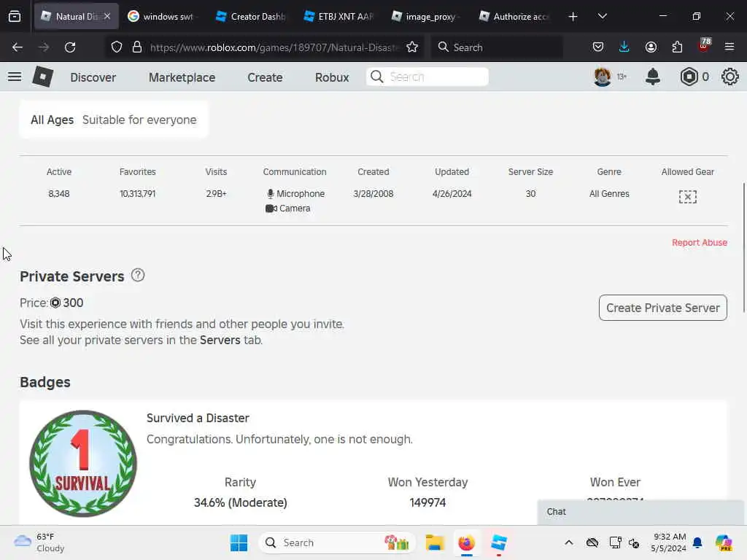Screen dimensions: 747x560
Task: Save page to Pocket
Action: click(x=598, y=47)
